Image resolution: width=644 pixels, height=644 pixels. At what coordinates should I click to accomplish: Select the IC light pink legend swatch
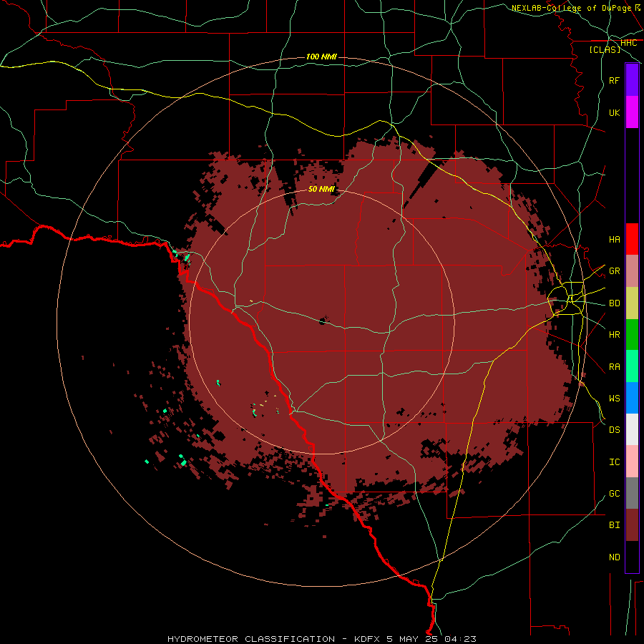click(x=632, y=462)
